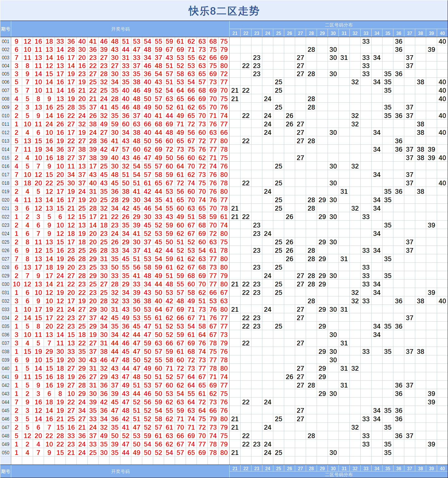
Task: Click red draw number 75 in row 001
Action: 224,41
